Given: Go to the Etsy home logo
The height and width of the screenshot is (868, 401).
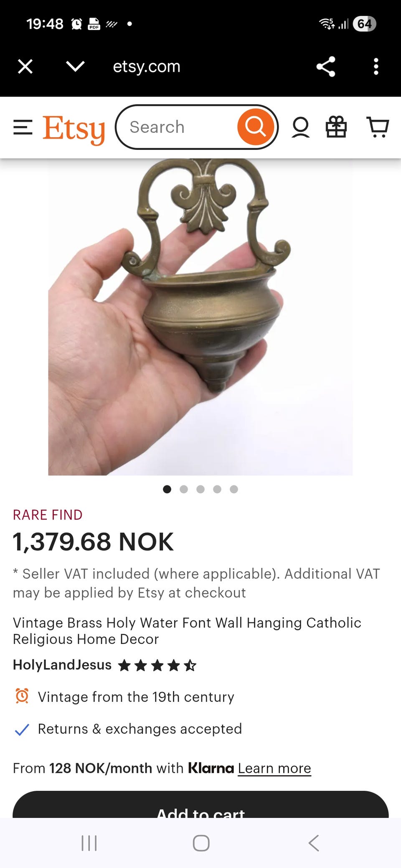Looking at the screenshot, I should 74,129.
